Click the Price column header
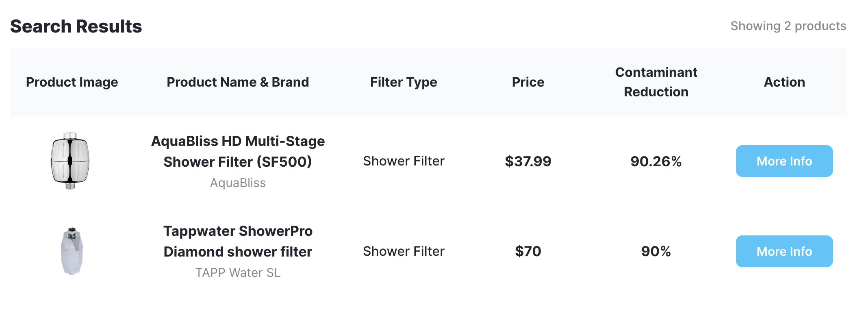The image size is (868, 309). click(528, 82)
